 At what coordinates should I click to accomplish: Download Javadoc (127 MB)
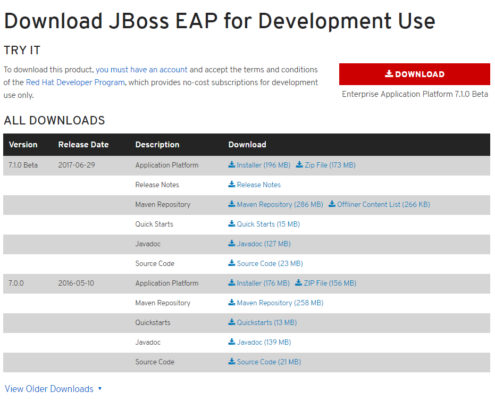(x=259, y=244)
